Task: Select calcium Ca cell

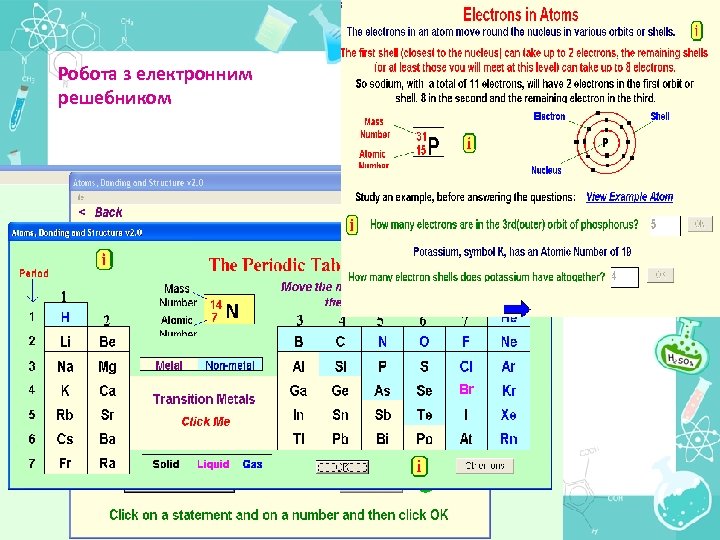Action: [x=107, y=391]
